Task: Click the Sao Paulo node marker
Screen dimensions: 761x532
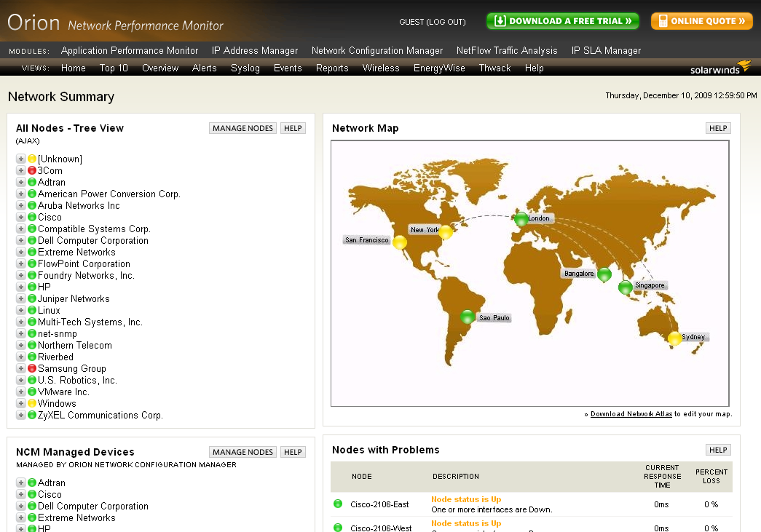Action: (x=468, y=317)
